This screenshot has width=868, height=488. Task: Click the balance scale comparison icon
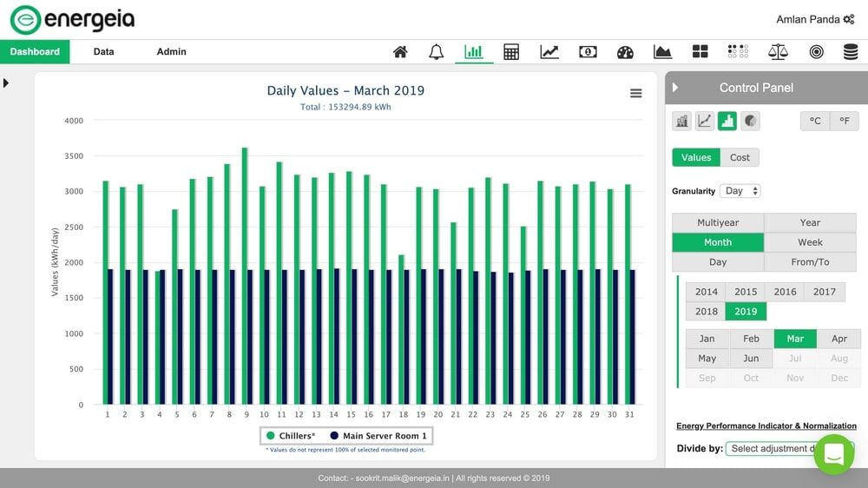point(778,52)
